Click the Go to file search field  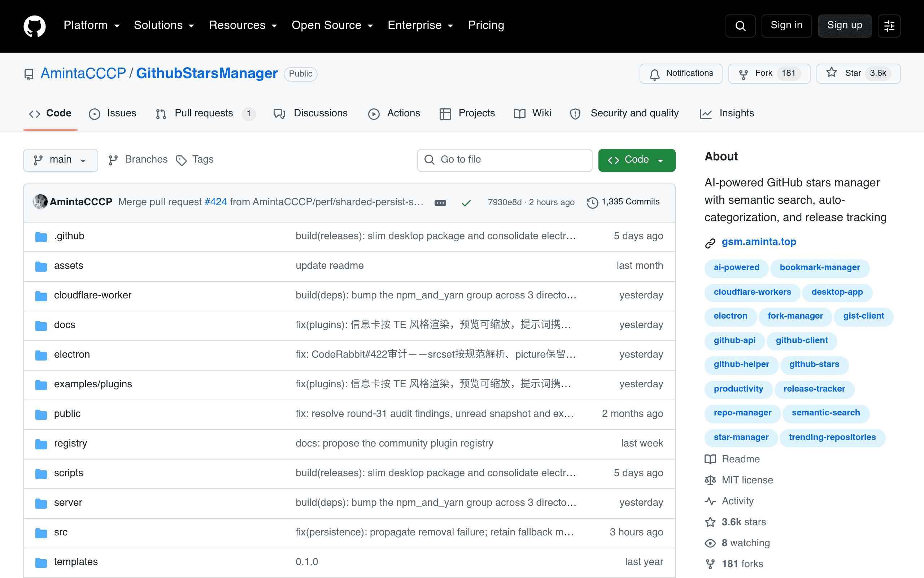tap(504, 160)
